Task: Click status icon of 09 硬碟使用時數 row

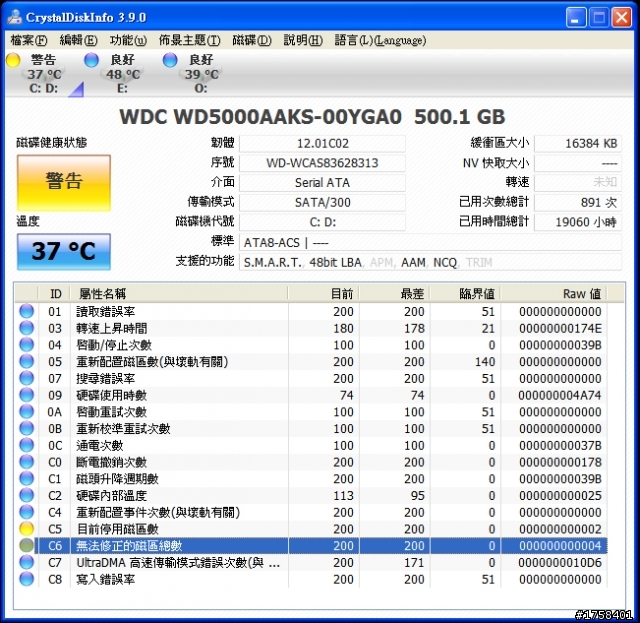Action: click(x=27, y=395)
